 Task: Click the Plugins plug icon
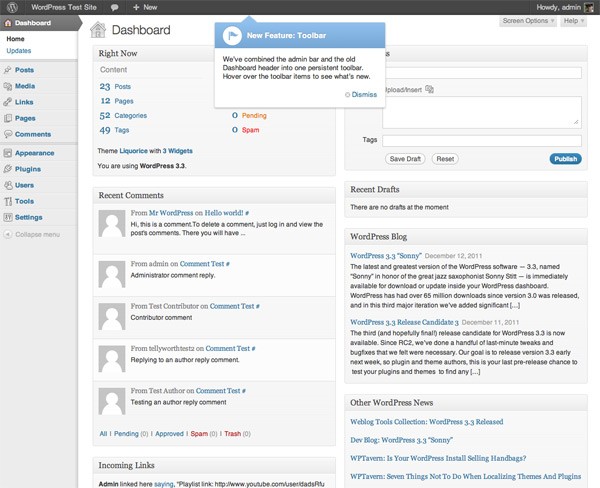(x=8, y=169)
